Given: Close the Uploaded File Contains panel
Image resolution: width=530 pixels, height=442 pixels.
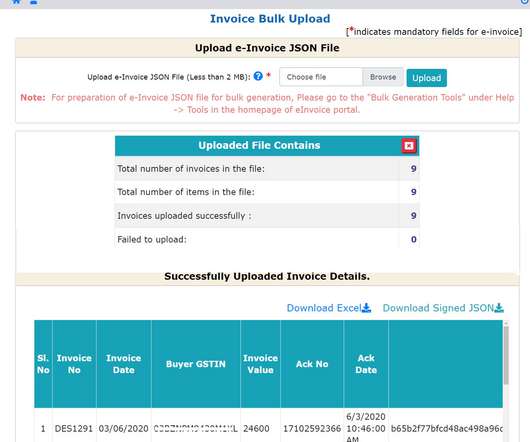Looking at the screenshot, I should coord(409,146).
